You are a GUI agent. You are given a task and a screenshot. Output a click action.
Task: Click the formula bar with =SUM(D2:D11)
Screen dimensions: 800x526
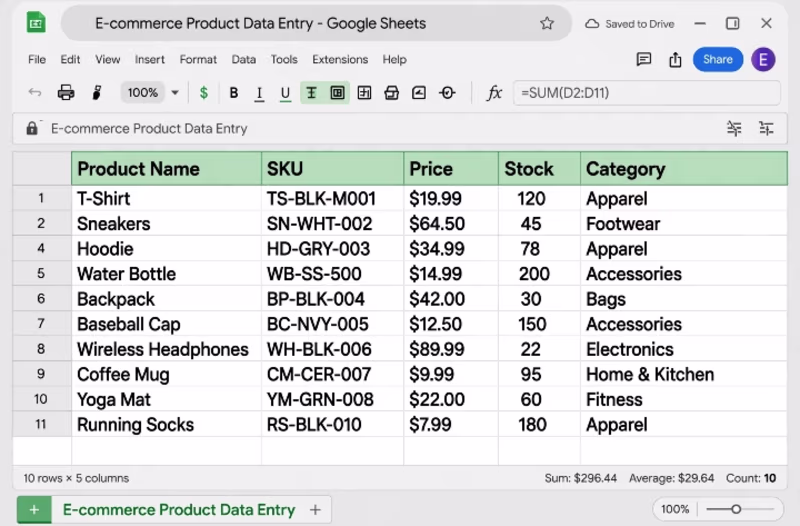tap(646, 93)
